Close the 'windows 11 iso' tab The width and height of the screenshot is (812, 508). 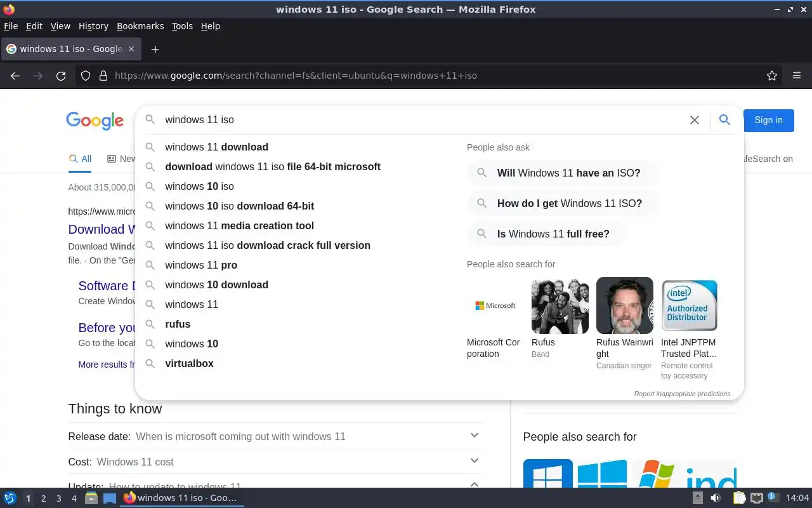pyautogui.click(x=131, y=49)
